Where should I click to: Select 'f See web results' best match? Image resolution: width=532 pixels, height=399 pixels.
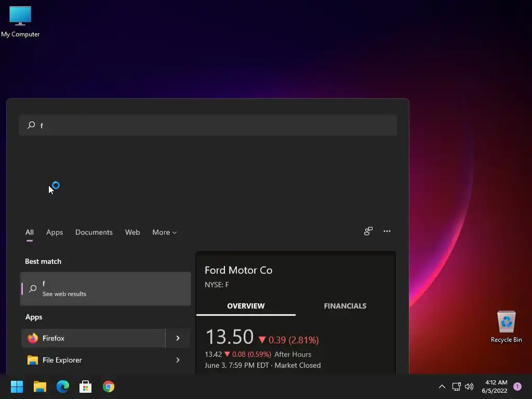coord(105,289)
